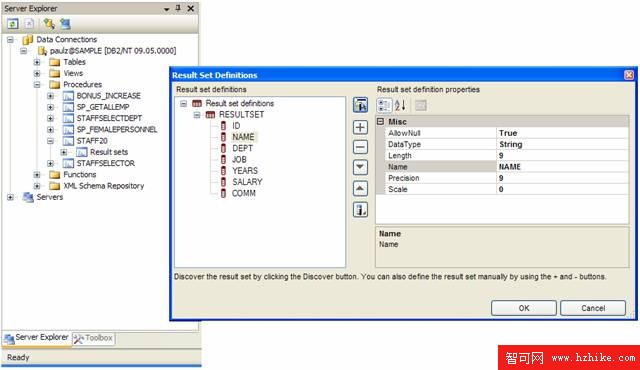The width and height of the screenshot is (640, 370).
Task: Click the AllowNull value True
Action: coord(562,133)
